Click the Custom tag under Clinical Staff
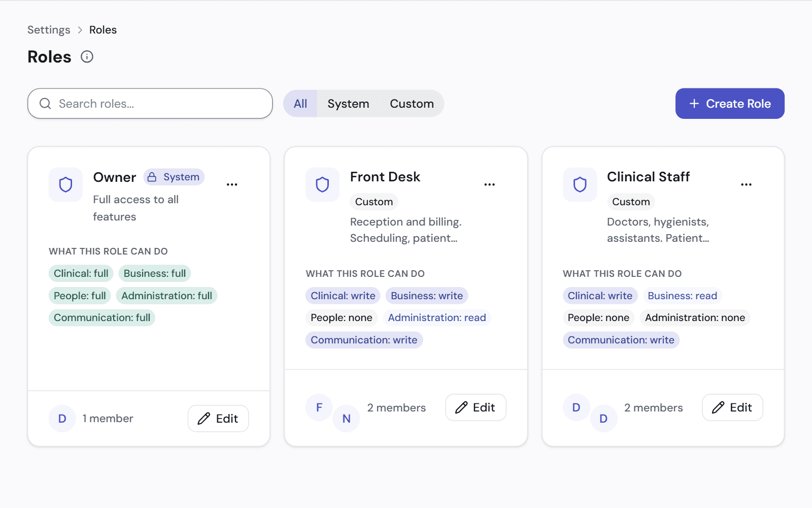This screenshot has width=812, height=508. [631, 202]
